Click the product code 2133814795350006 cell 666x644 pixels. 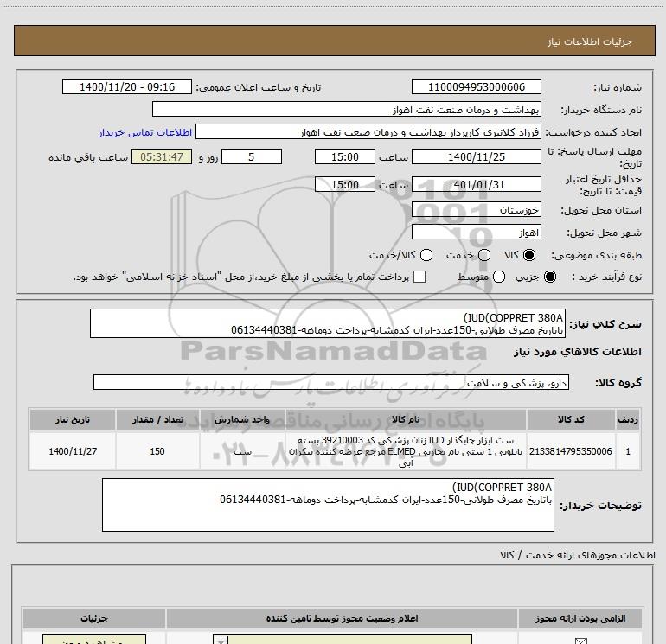tap(571, 451)
